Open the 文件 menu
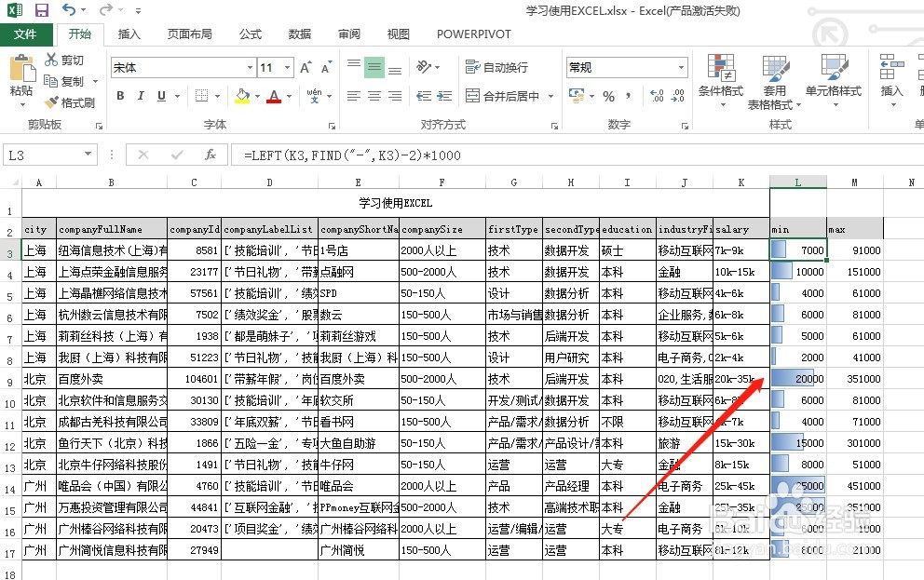Viewport: 924px width, 580px height. pyautogui.click(x=27, y=34)
